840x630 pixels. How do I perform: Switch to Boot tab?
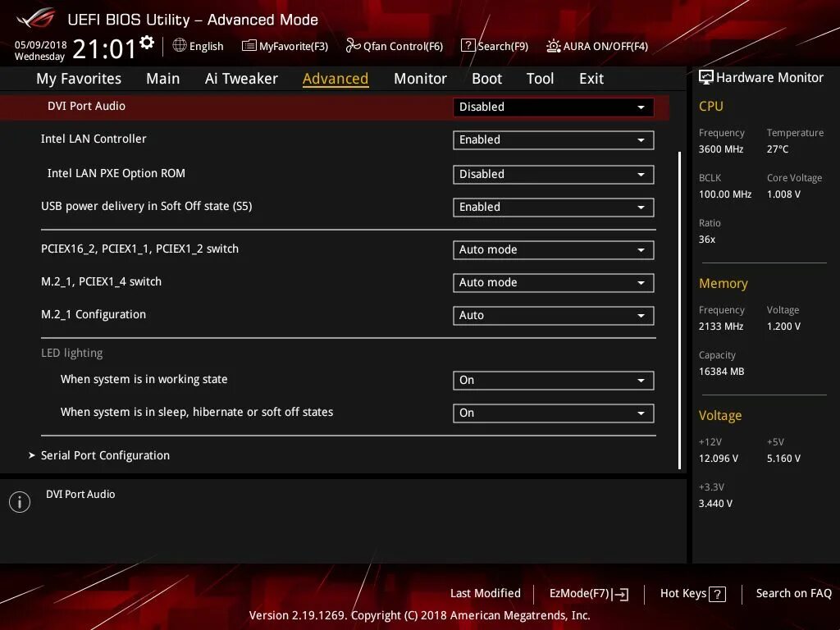(x=486, y=79)
